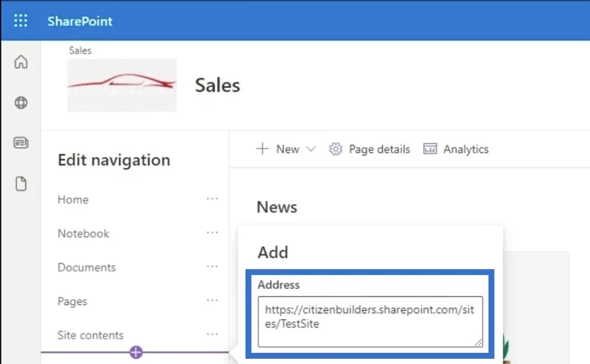
Task: Select Notebook in Edit navigation
Action: tap(83, 234)
